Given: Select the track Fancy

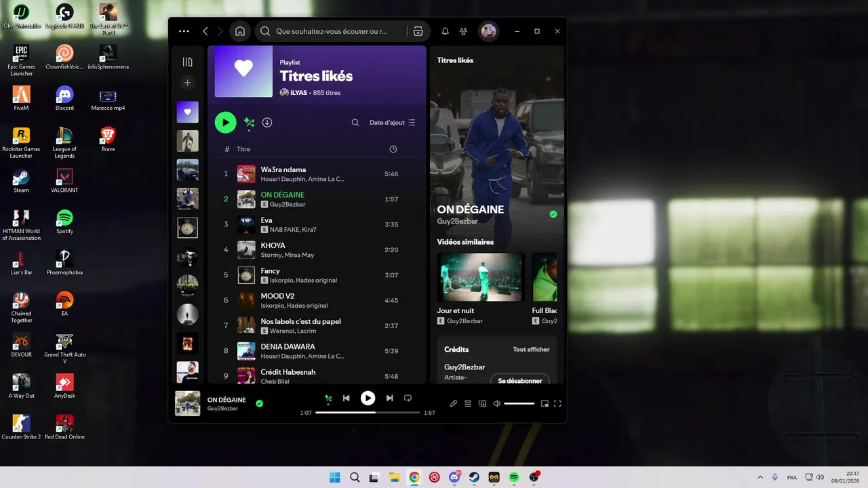Looking at the screenshot, I should pos(317,275).
